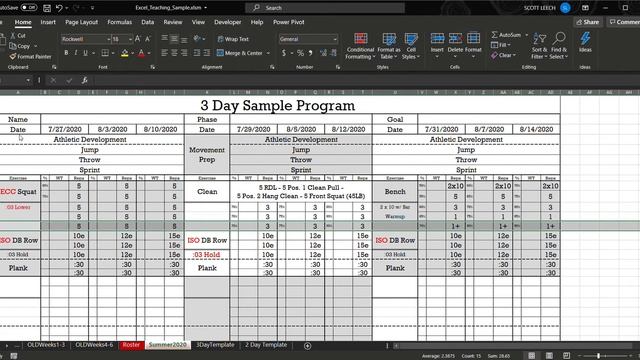
Task: Click the Top Align icon
Action: tap(164, 39)
